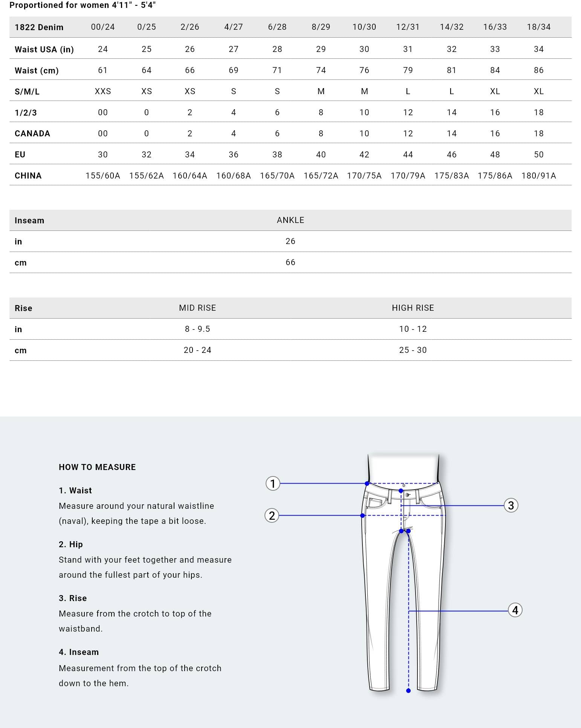Select the 00/24 size column header

point(103,27)
